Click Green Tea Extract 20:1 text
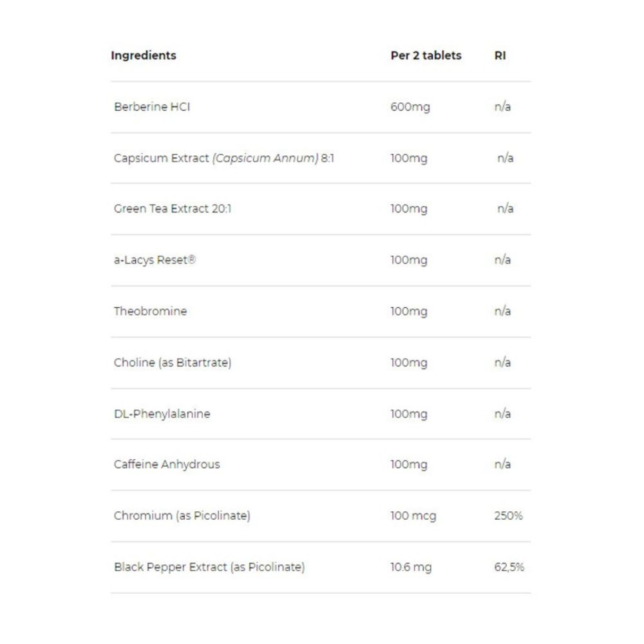Viewport: 644px width, 644px height. click(172, 209)
